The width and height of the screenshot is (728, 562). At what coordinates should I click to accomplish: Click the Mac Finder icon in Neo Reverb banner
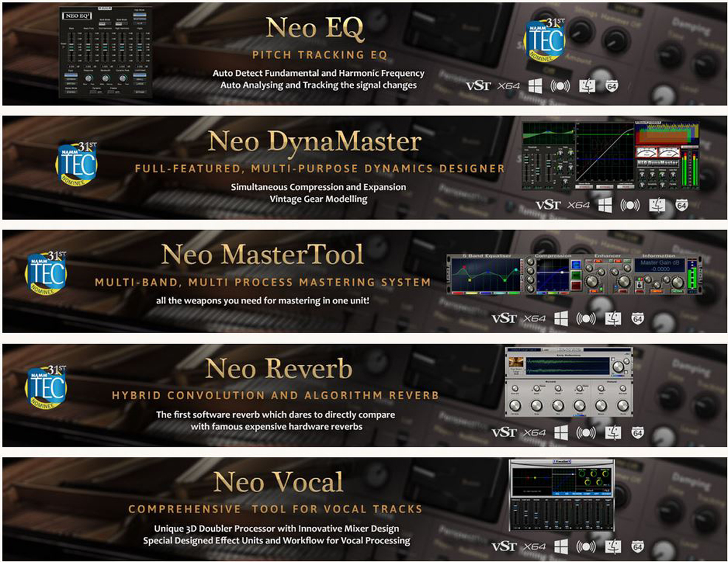click(614, 432)
